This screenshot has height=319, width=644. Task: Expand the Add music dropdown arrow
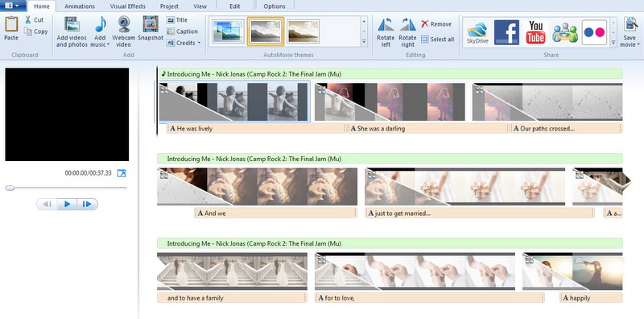click(x=108, y=45)
